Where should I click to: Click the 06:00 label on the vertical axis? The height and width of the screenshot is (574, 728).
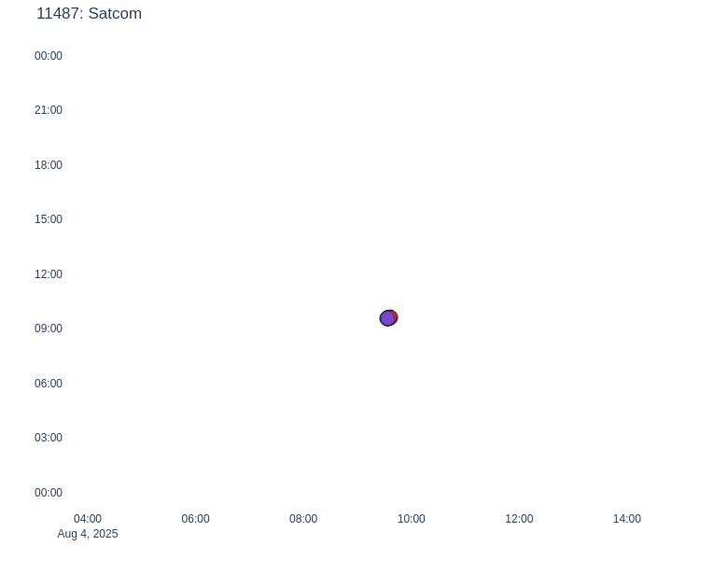tap(49, 384)
